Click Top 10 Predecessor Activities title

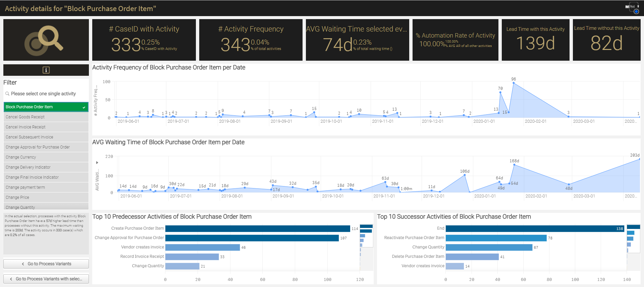point(172,217)
